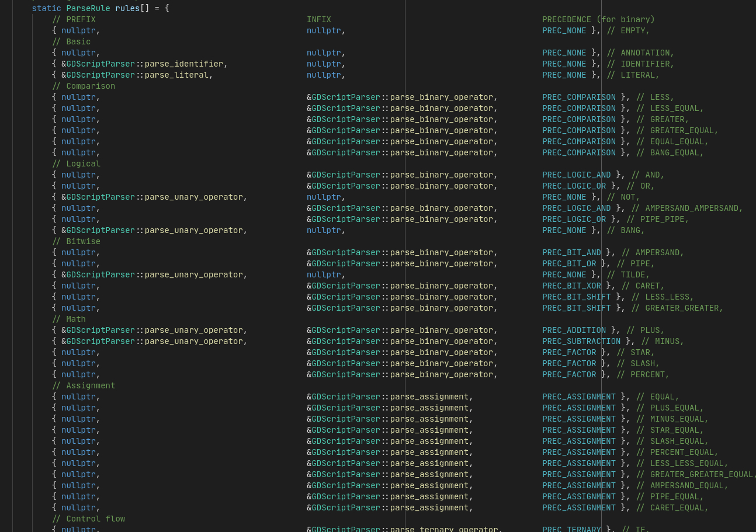Click the // Comparison section comment
This screenshot has width=756, height=532.
pyautogui.click(x=84, y=86)
